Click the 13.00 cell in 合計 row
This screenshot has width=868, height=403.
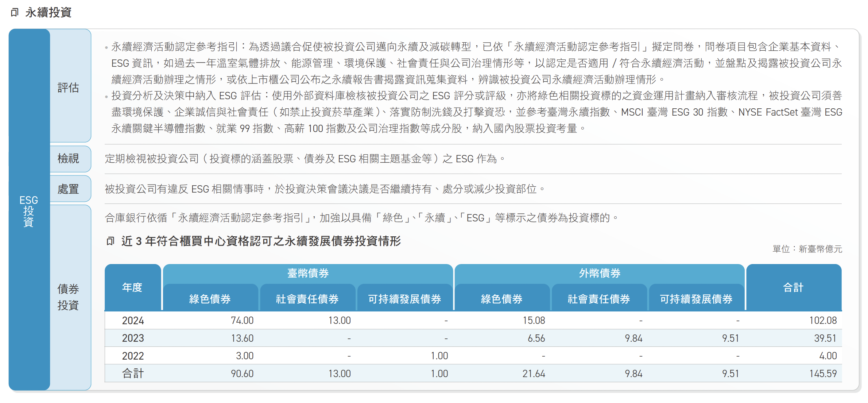coord(340,373)
